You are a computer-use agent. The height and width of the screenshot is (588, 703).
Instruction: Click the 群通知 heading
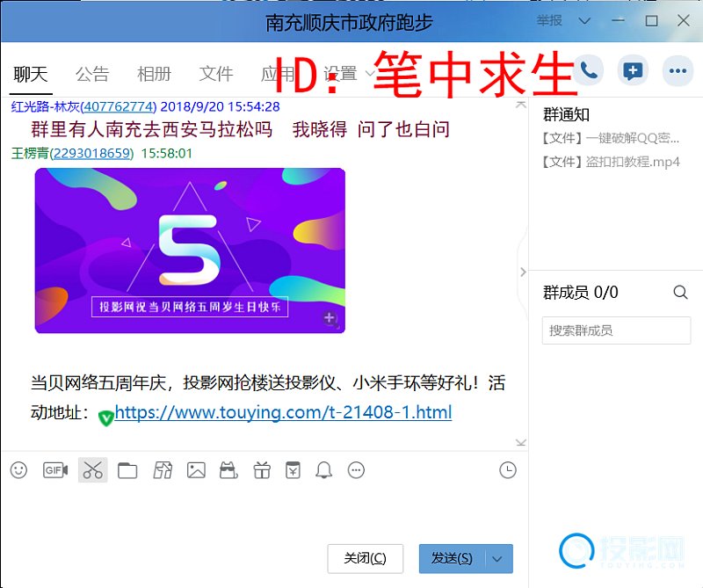[566, 115]
